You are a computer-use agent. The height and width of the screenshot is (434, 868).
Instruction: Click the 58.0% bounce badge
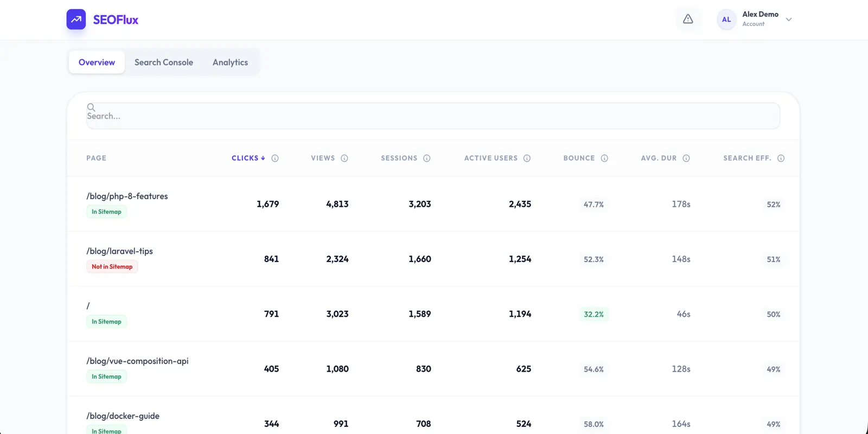[x=593, y=424]
